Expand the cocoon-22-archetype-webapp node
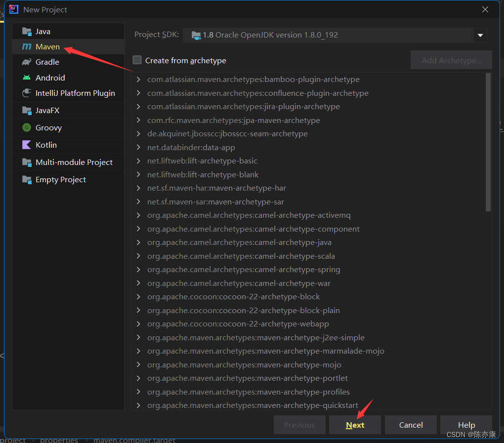 138,324
